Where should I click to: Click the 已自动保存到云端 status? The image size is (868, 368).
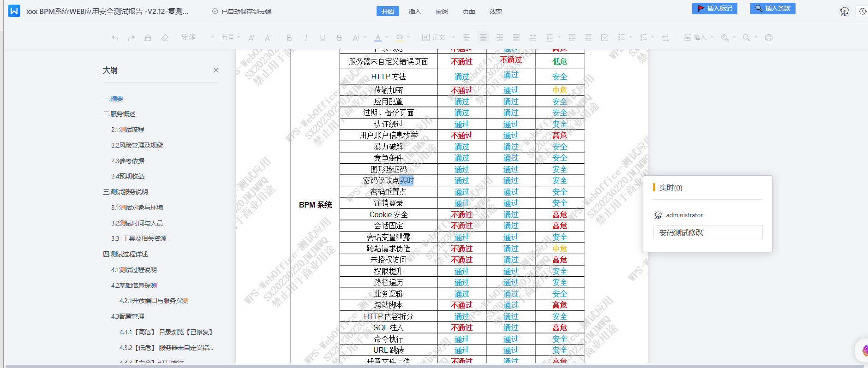pyautogui.click(x=242, y=12)
